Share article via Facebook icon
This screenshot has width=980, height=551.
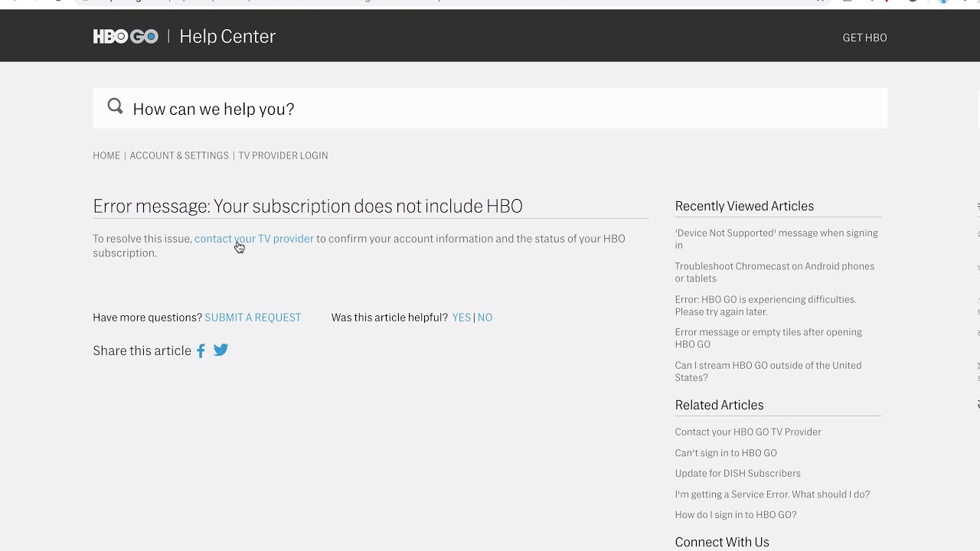201,350
